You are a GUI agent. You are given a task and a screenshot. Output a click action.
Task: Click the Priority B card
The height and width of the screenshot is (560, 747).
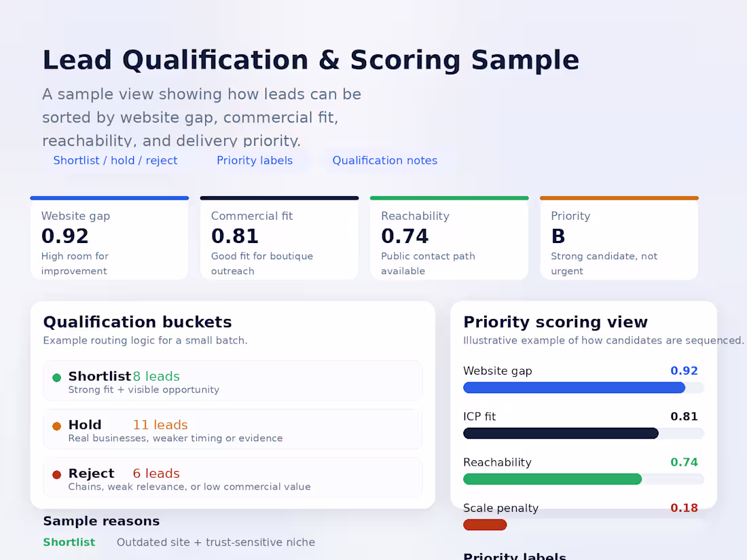[619, 238]
